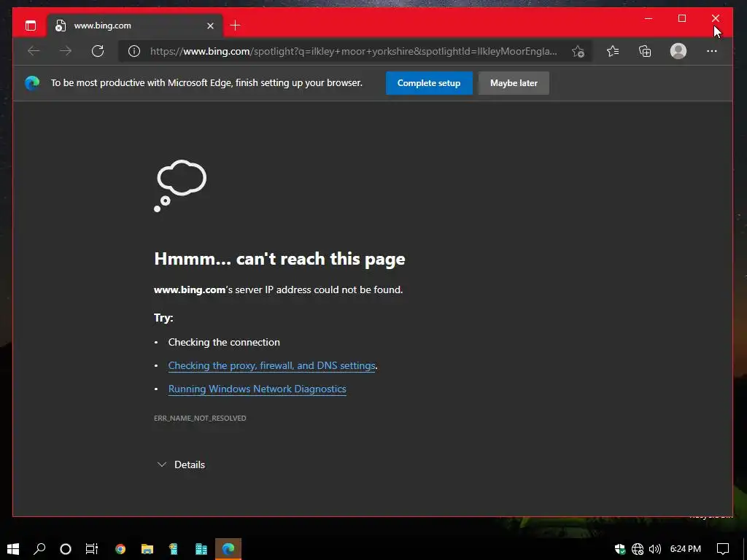Open the Favorites list icon
747x560 pixels.
tap(613, 51)
